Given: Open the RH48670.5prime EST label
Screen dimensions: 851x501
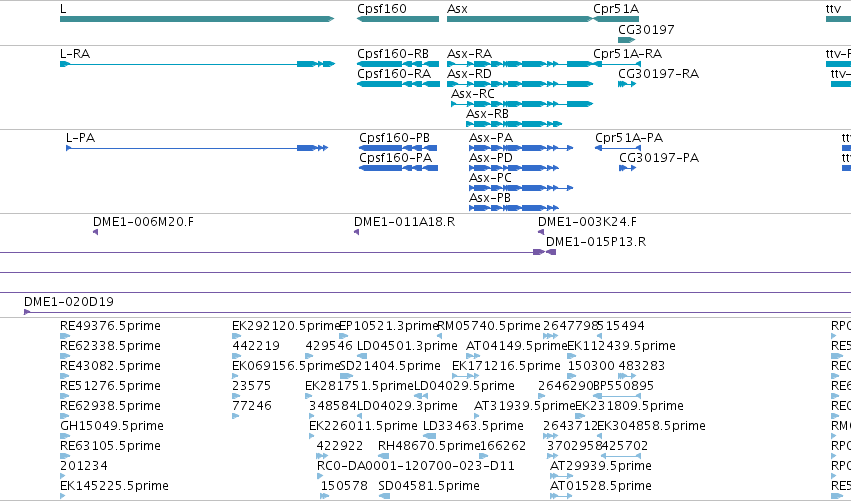Looking at the screenshot, I should pos(429,446).
